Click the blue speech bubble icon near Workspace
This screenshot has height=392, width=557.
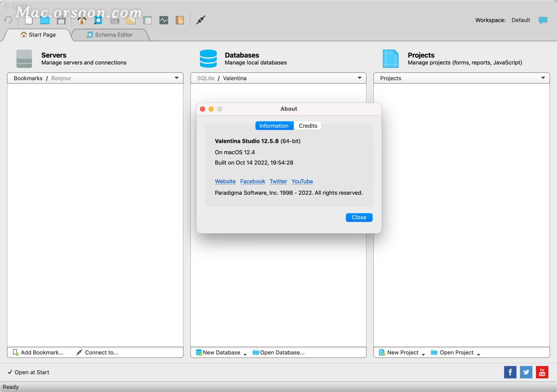click(x=543, y=20)
